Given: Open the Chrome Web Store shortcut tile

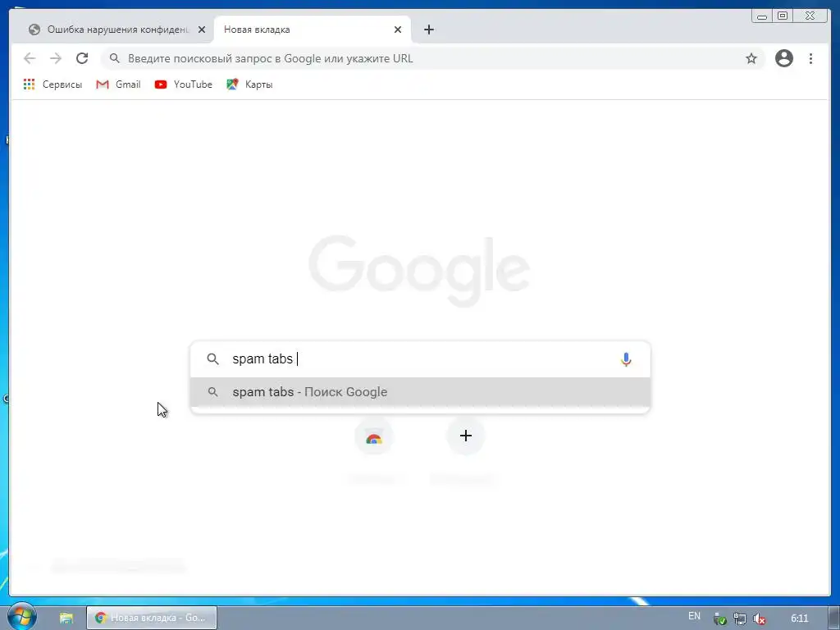Looking at the screenshot, I should click(x=373, y=436).
